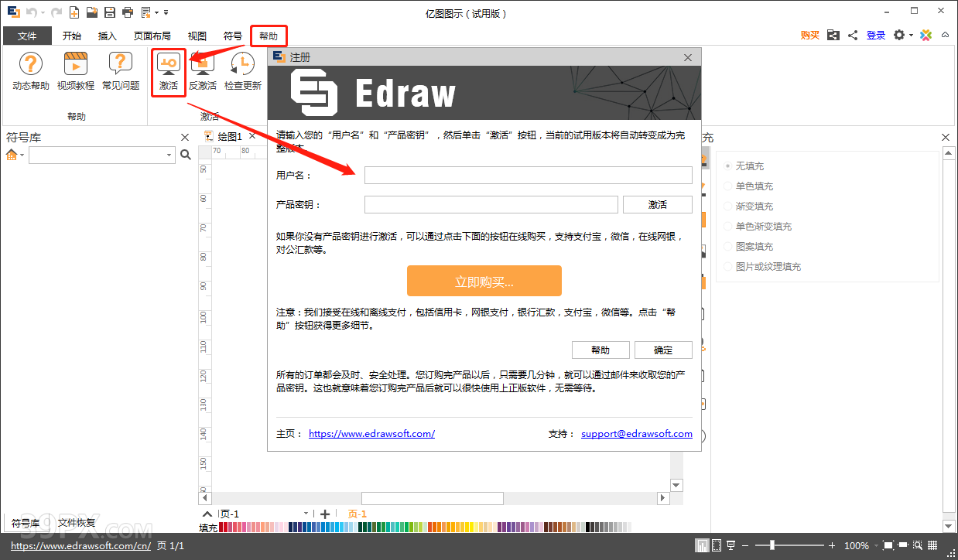
Task: Expand the settings gear dropdown arrow
Action: click(x=912, y=36)
